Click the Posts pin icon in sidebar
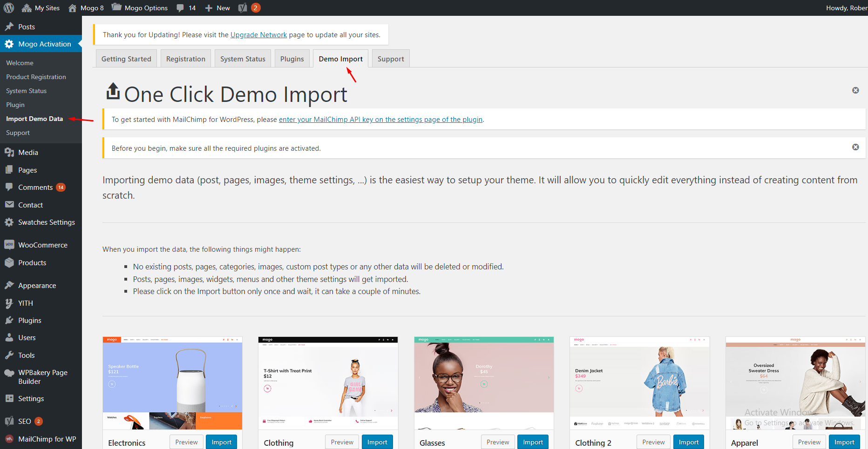Viewport: 868px width, 449px height. [9, 27]
